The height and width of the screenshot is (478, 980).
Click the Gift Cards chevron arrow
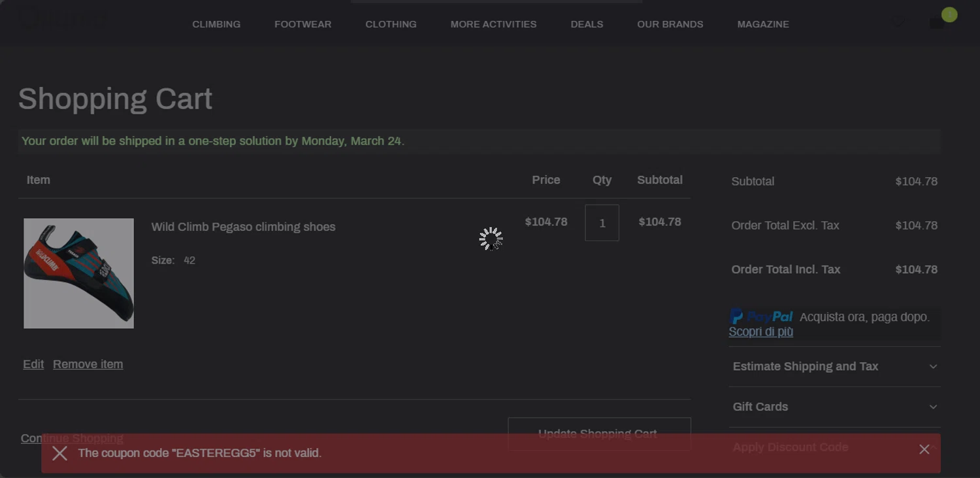tap(933, 407)
